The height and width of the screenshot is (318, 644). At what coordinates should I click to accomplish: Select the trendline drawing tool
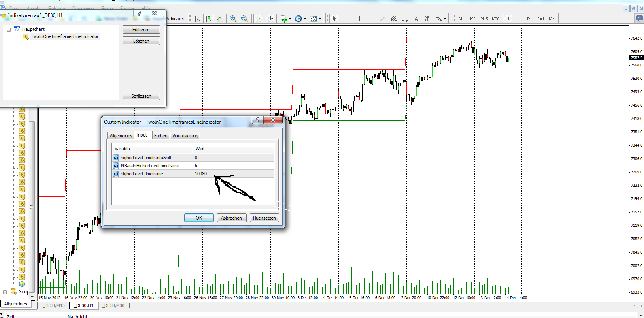pos(382,19)
